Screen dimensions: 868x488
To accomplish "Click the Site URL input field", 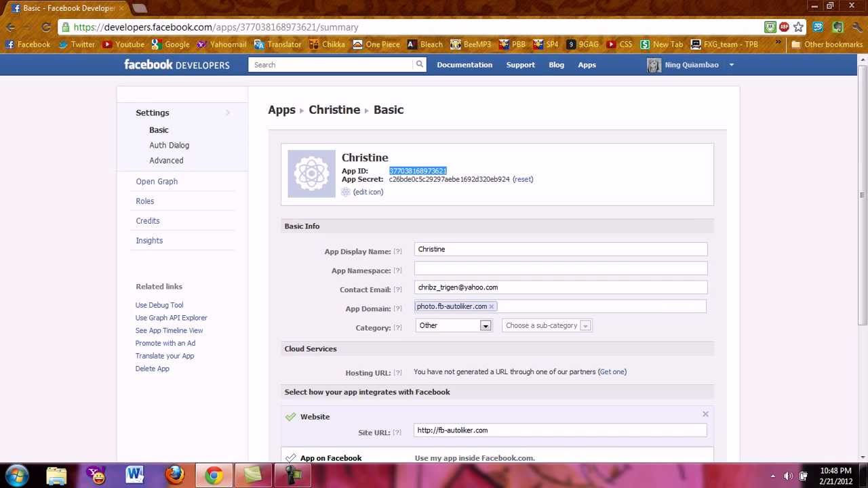I will (560, 430).
